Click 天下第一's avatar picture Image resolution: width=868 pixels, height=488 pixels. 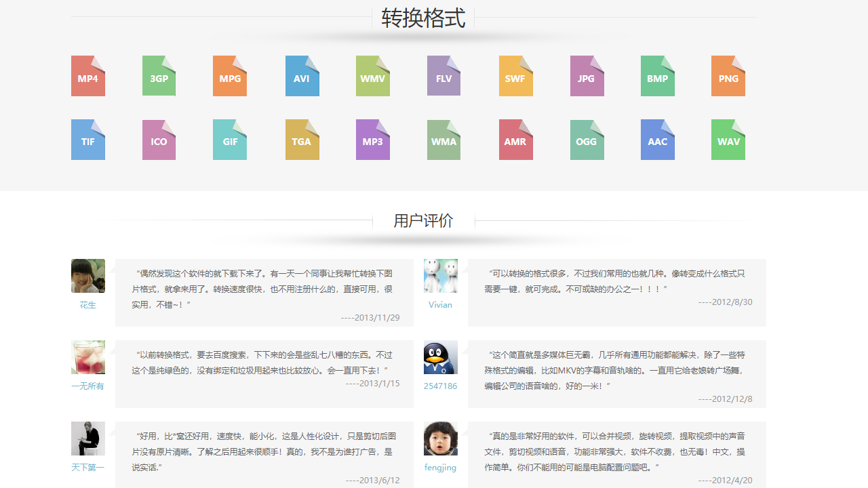click(x=87, y=439)
